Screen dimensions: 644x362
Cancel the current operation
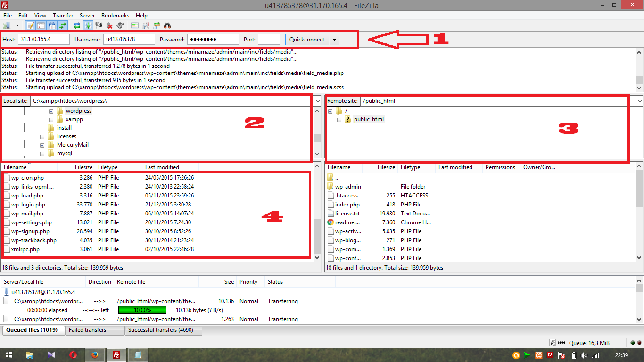[99, 25]
